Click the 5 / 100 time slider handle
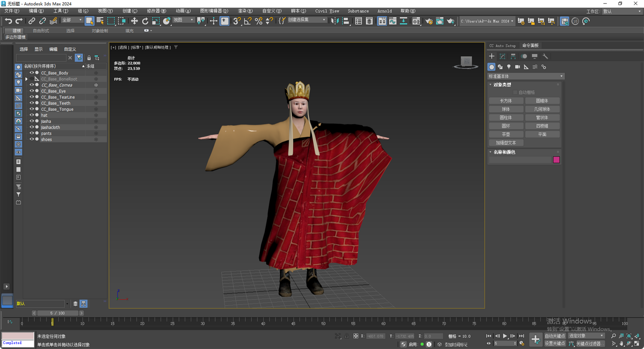This screenshot has height=349, width=644. [57, 313]
